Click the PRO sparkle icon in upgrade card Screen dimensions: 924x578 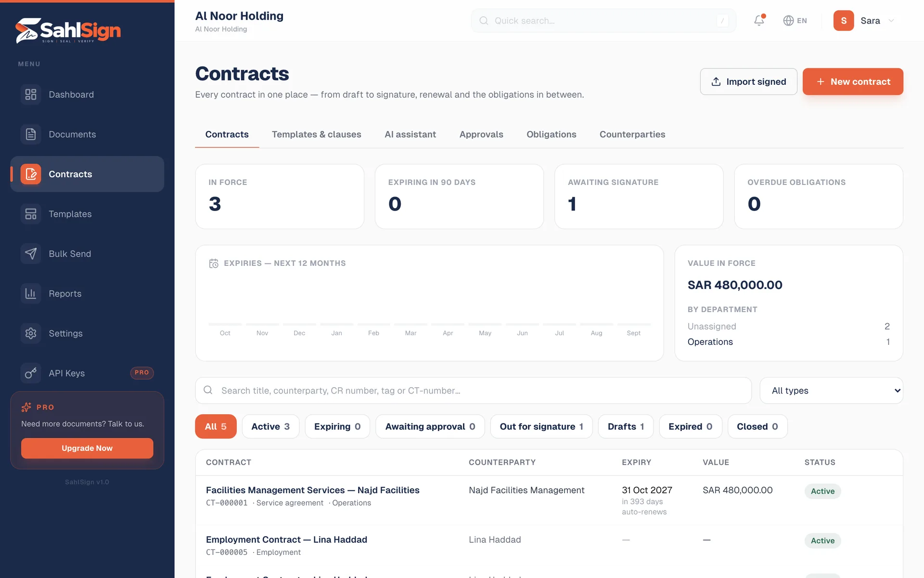[x=26, y=407]
